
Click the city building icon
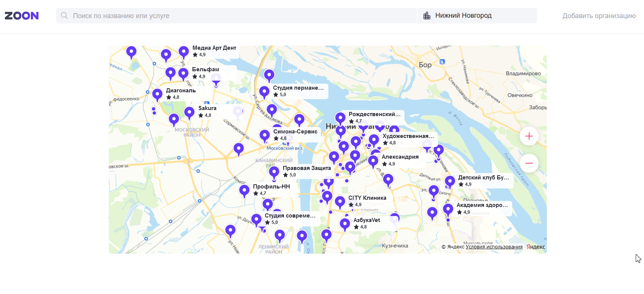point(427,15)
